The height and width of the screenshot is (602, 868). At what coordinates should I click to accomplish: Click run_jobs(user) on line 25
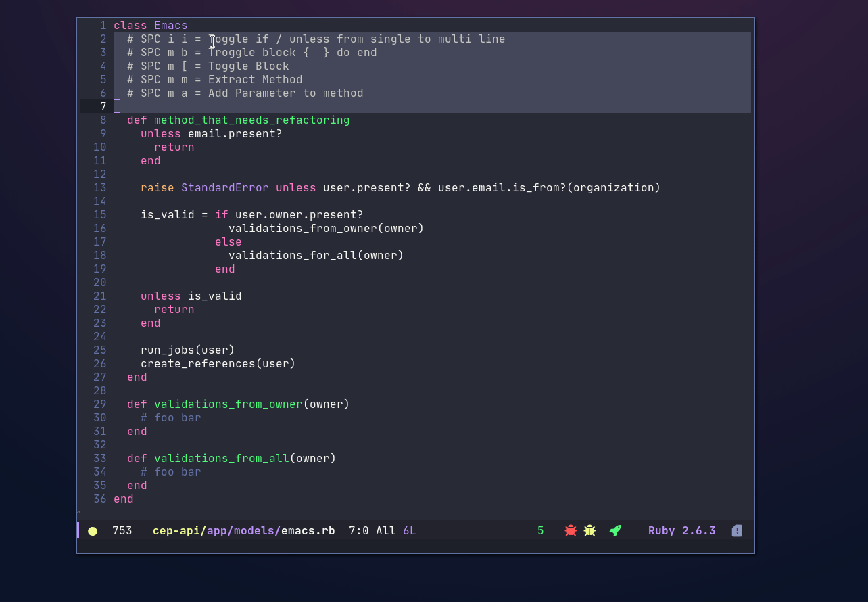click(188, 350)
